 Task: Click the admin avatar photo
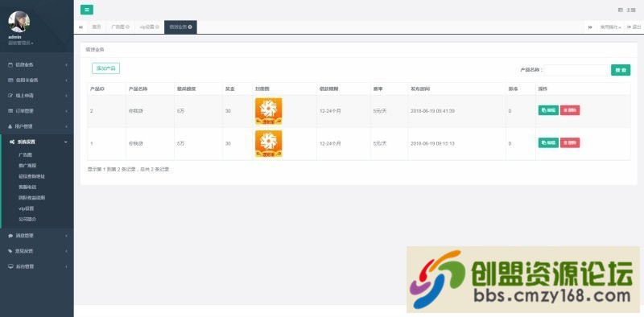click(x=19, y=22)
